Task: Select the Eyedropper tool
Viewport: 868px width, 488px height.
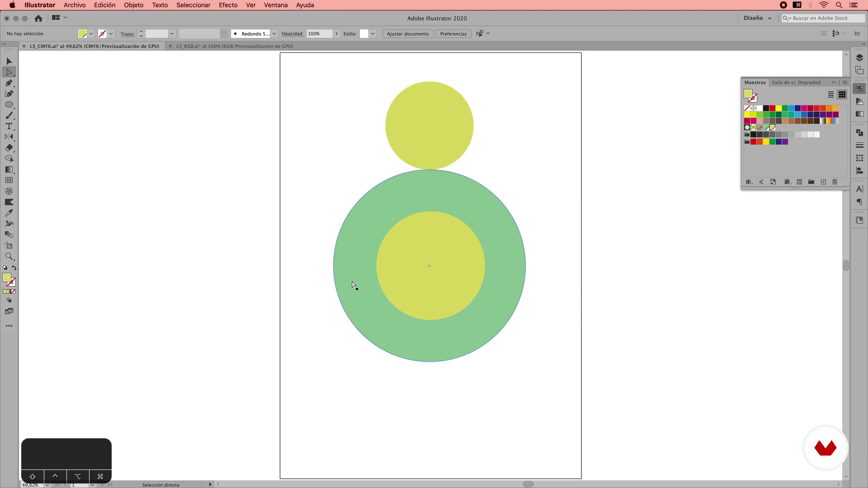Action: (x=9, y=213)
